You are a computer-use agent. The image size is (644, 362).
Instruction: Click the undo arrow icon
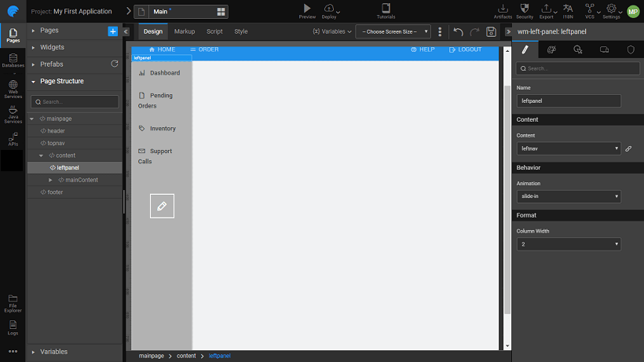(458, 31)
